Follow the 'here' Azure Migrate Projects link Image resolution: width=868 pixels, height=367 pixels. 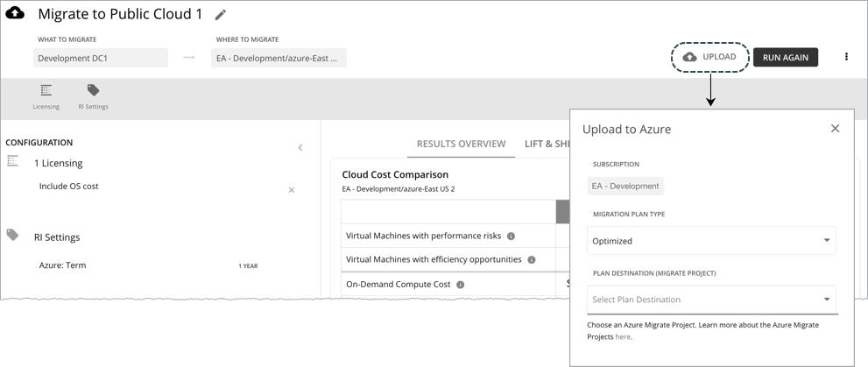[x=623, y=336]
